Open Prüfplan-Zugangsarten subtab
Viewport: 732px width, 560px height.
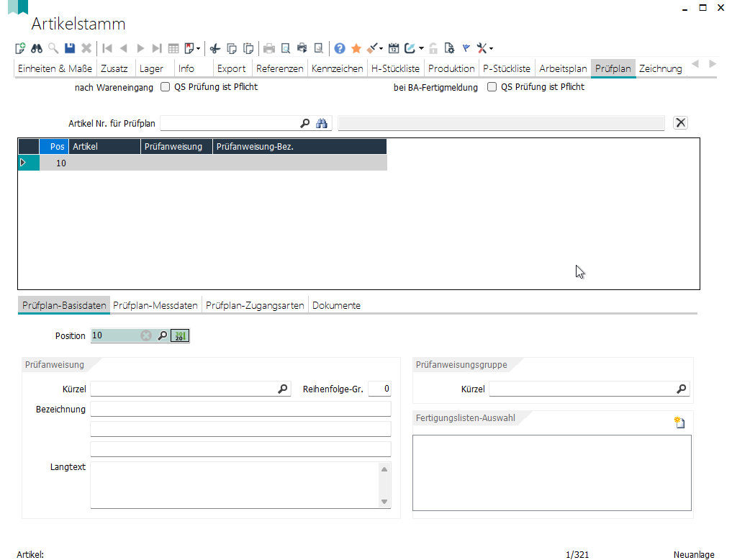pos(255,306)
